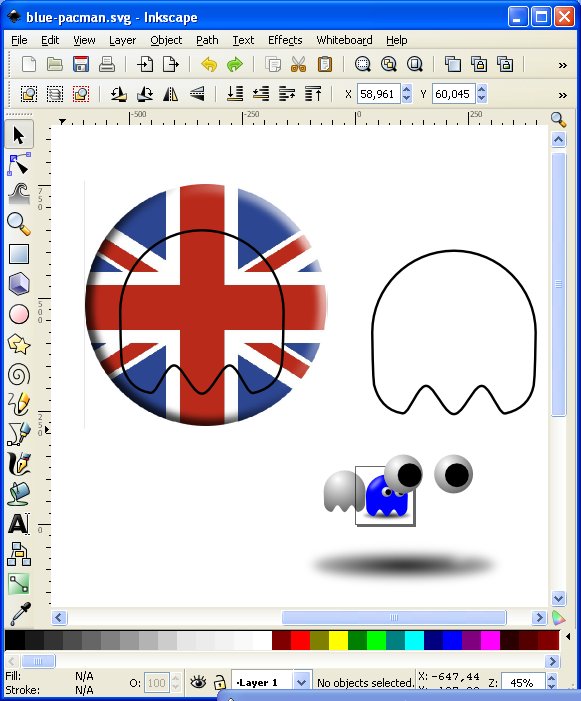Pick red color swatch

pos(300,640)
